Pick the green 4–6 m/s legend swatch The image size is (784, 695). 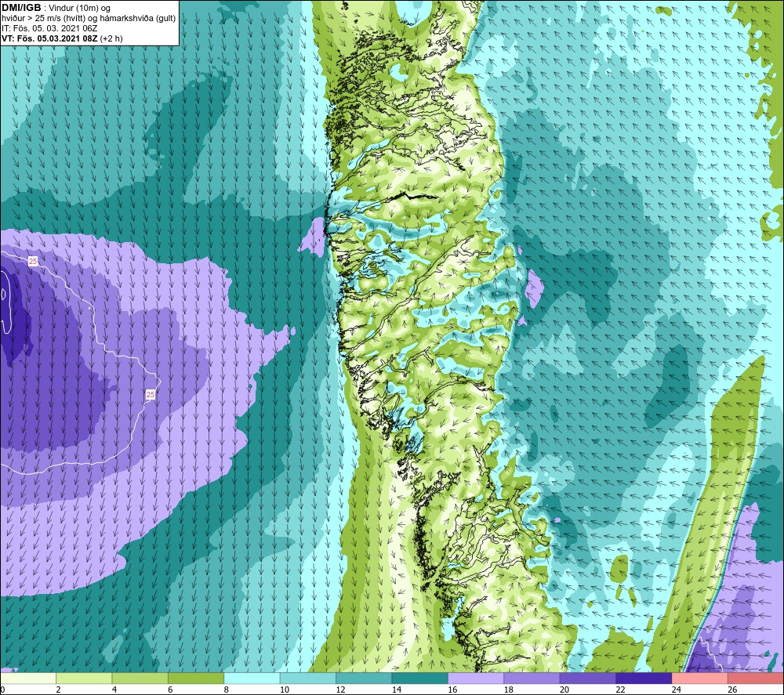[x=140, y=678]
